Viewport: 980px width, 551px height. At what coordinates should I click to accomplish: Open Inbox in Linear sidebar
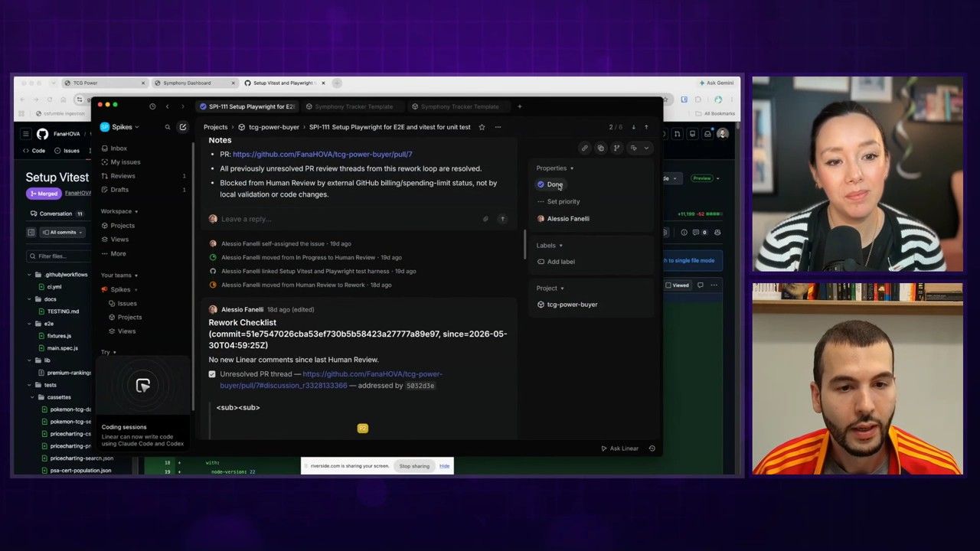pos(119,148)
